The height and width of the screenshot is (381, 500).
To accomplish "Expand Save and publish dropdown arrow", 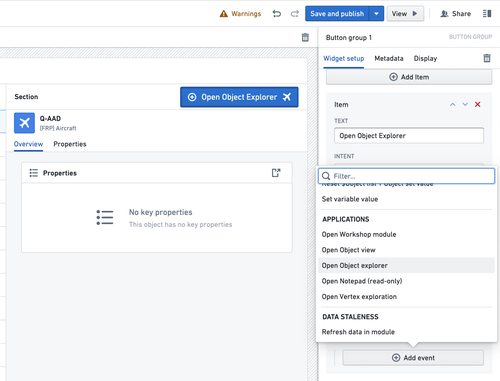I will click(376, 14).
